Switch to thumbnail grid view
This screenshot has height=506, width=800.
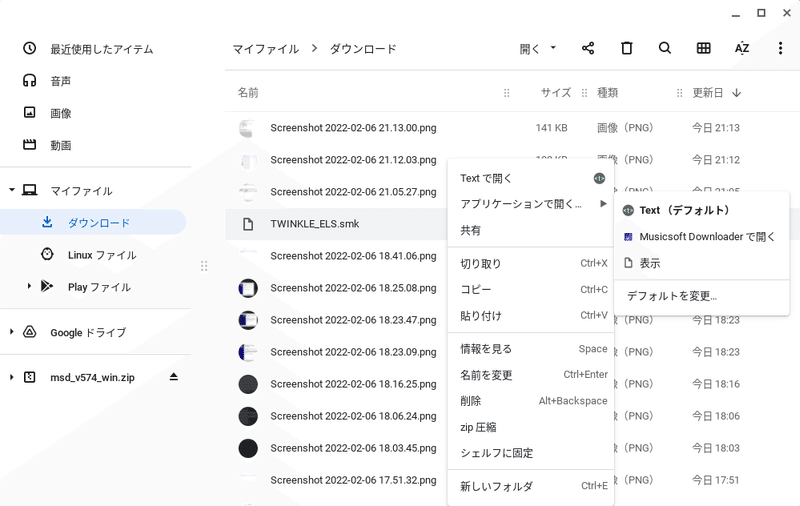[x=703, y=48]
